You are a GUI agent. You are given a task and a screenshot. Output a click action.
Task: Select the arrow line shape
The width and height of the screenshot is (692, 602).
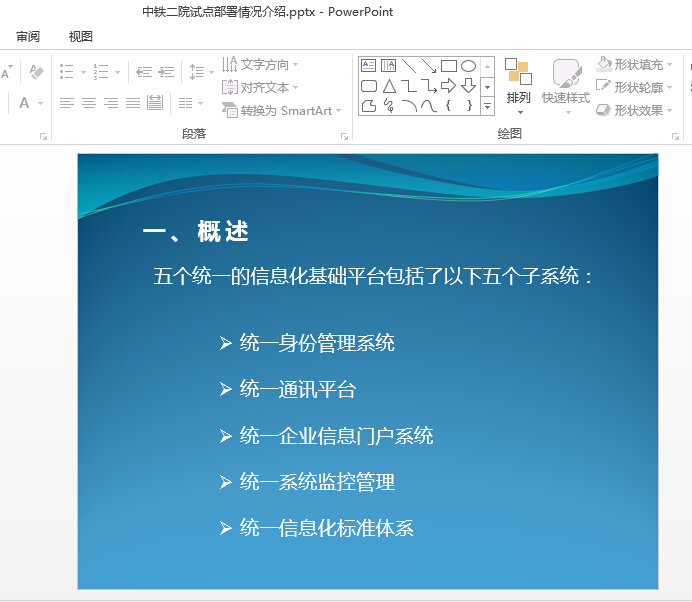[429, 66]
